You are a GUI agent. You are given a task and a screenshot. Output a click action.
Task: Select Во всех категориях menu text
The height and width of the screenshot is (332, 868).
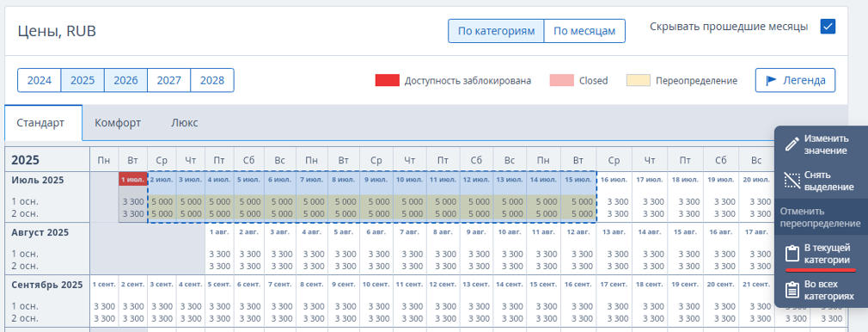[828, 291]
